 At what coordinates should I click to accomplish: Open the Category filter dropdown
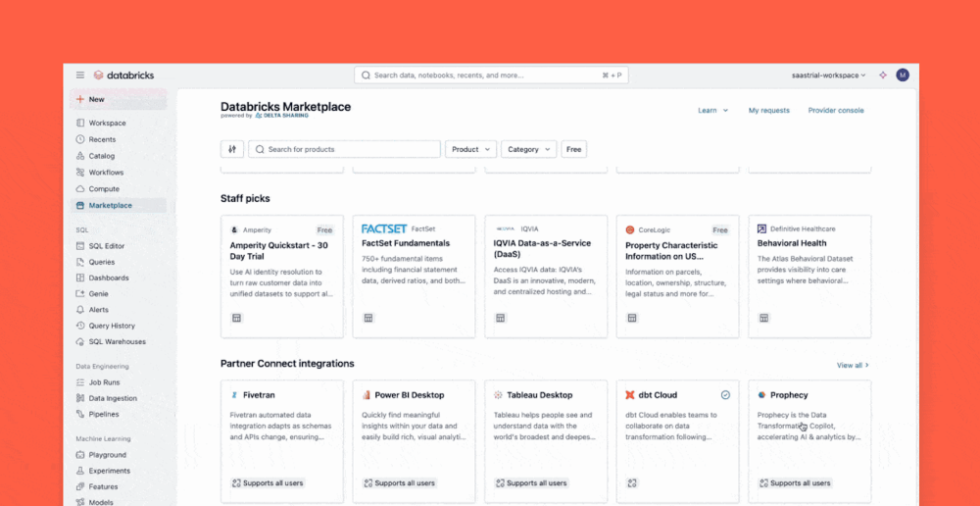(x=529, y=149)
